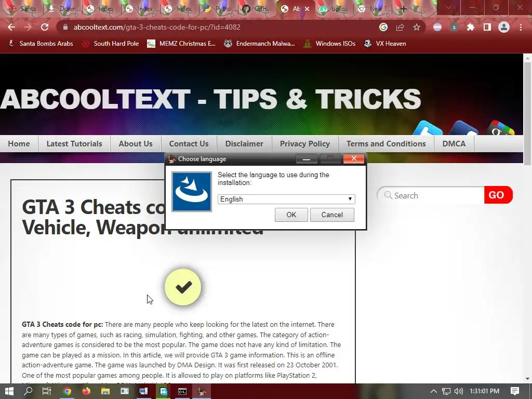Open the 'South Hard Pole' bookmark
The width and height of the screenshot is (532, 399).
pos(111,44)
